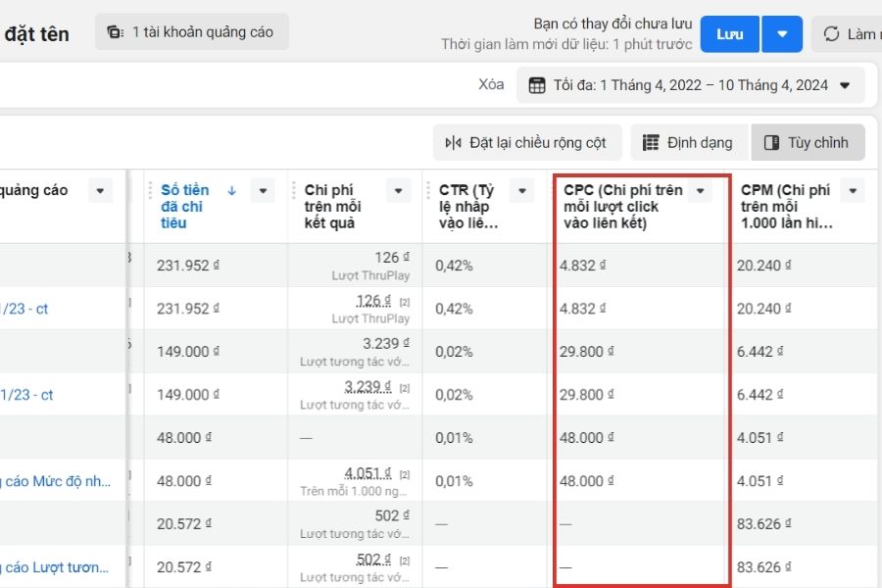Open Số tiền đã chi tiêu column dropdown
This screenshot has height=588, width=882.
coord(263,191)
